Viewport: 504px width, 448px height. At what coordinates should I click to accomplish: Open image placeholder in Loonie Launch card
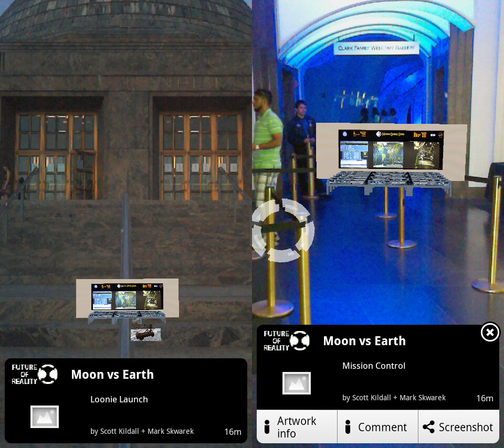[45, 417]
